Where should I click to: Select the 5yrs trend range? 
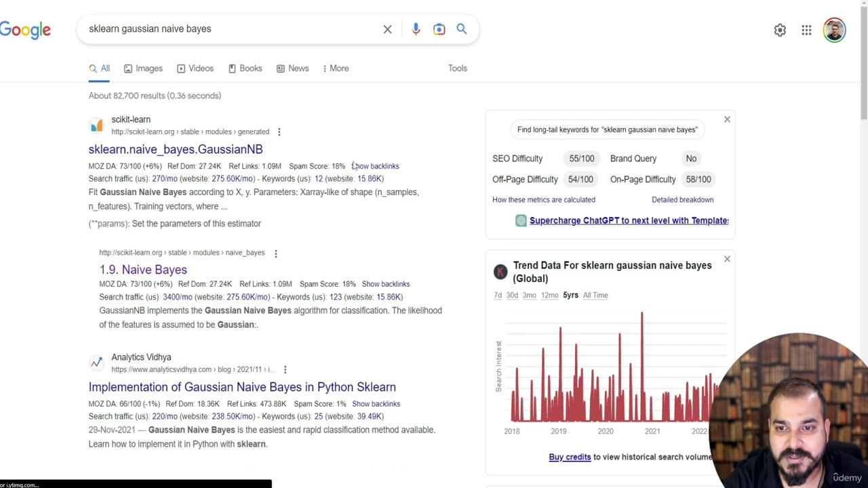coord(570,296)
